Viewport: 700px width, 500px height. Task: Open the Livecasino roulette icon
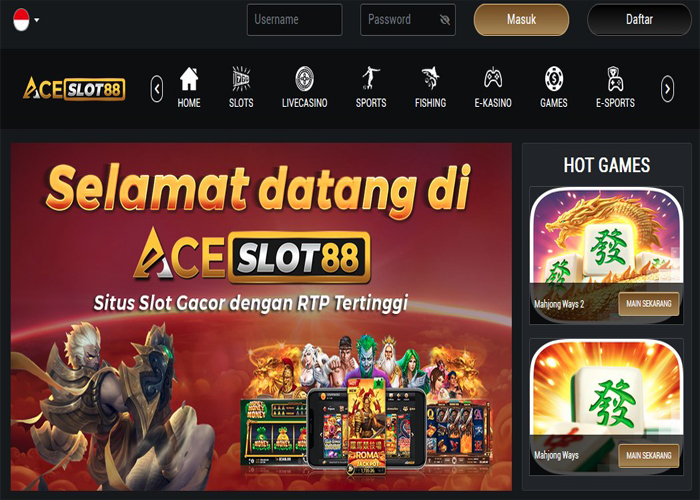[x=304, y=79]
